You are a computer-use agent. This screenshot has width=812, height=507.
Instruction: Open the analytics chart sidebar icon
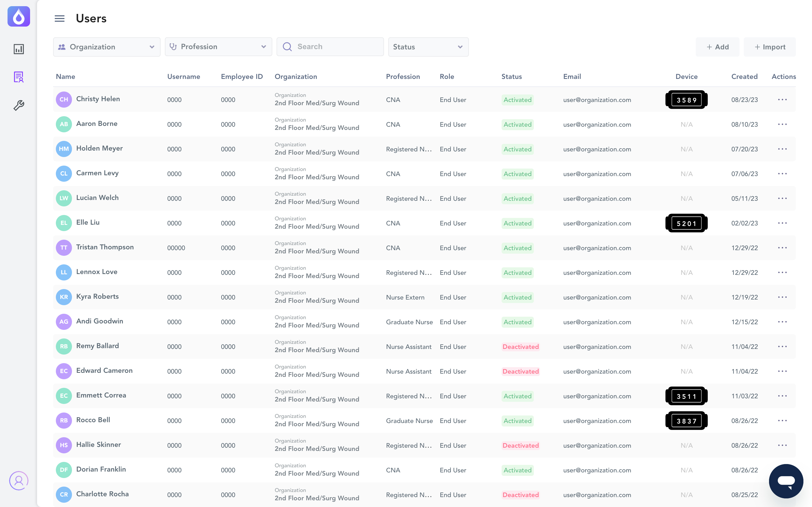(x=19, y=49)
